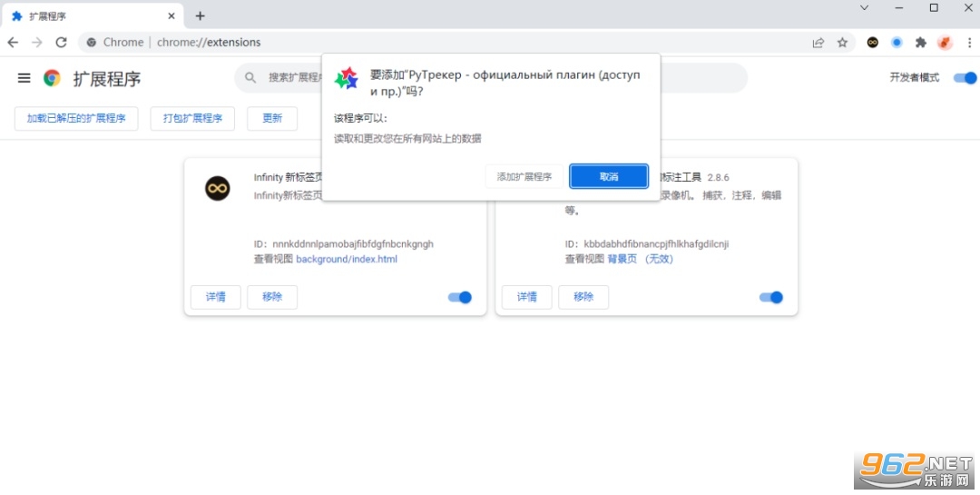Open the background/index.html view link
Screen dimensions: 980x495
347,259
